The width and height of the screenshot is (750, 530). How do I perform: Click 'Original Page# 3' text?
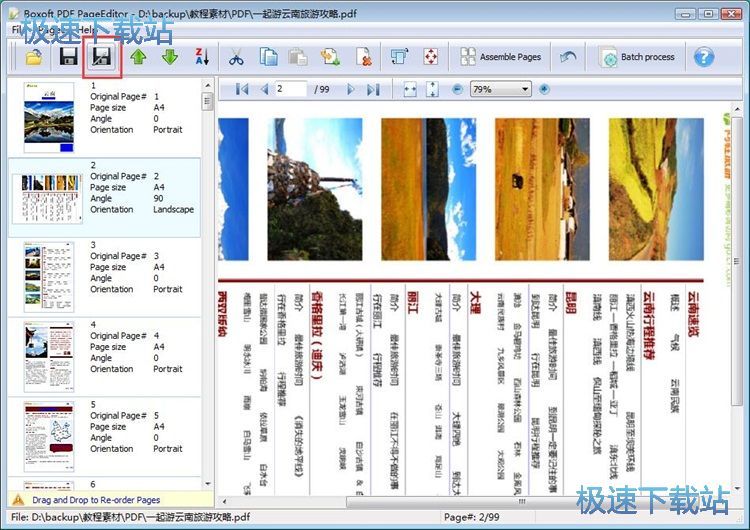tap(124, 256)
